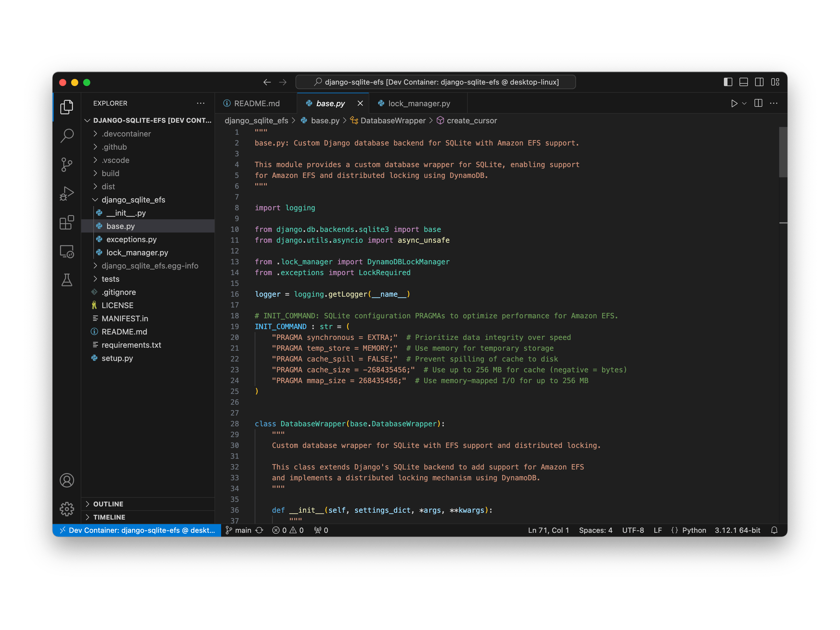Open lock_manager.py in the file tree
Image resolution: width=840 pixels, height=630 pixels.
[148, 253]
